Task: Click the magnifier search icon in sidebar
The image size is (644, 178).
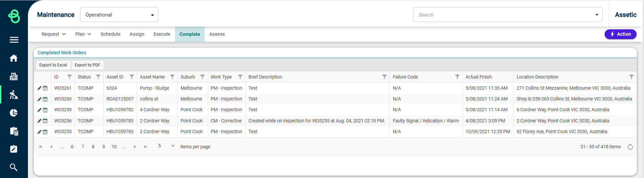Action: coord(14,167)
